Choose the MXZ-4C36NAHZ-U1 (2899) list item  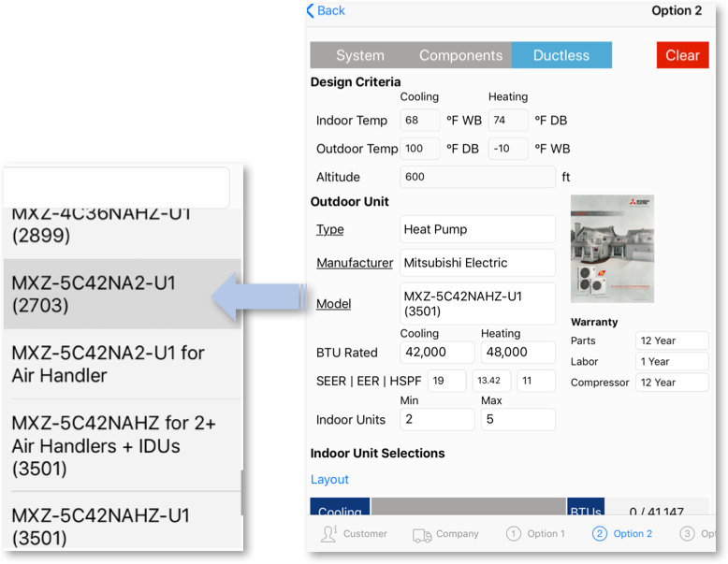122,232
